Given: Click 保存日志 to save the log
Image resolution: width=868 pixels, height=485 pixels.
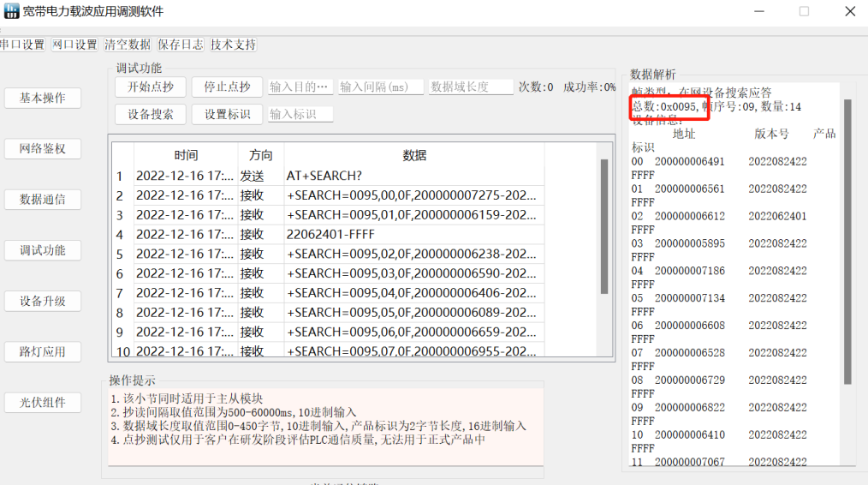Looking at the screenshot, I should click(x=180, y=45).
